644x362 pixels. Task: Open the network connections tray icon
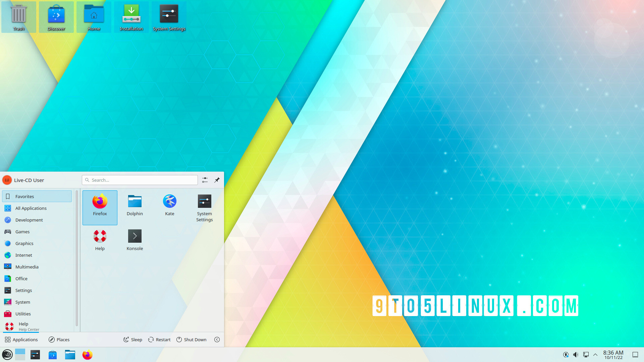(586, 355)
